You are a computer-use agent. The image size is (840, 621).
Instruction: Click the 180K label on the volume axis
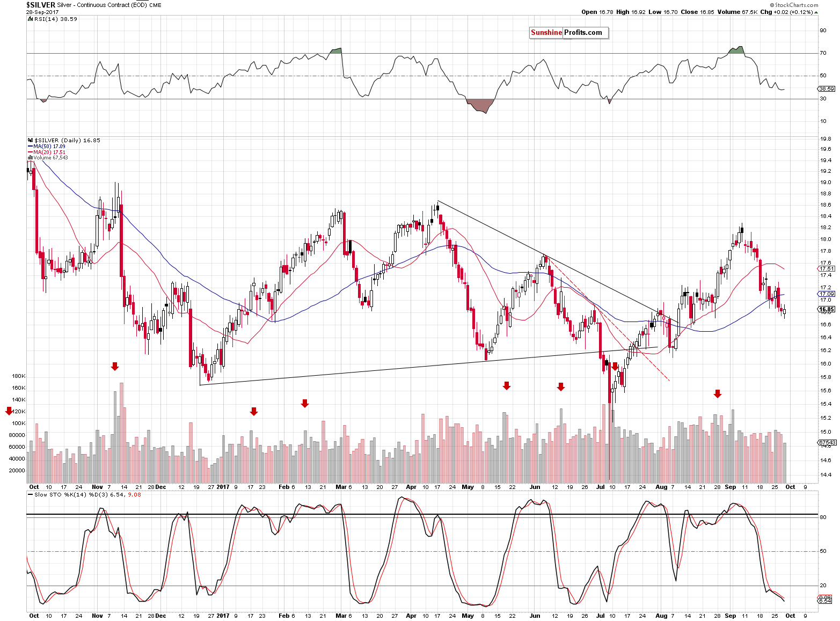point(18,376)
